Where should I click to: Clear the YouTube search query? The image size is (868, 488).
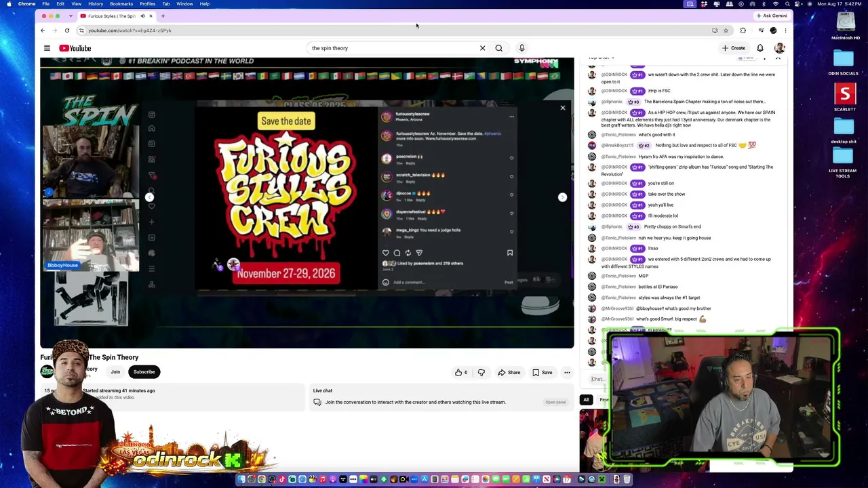point(482,48)
